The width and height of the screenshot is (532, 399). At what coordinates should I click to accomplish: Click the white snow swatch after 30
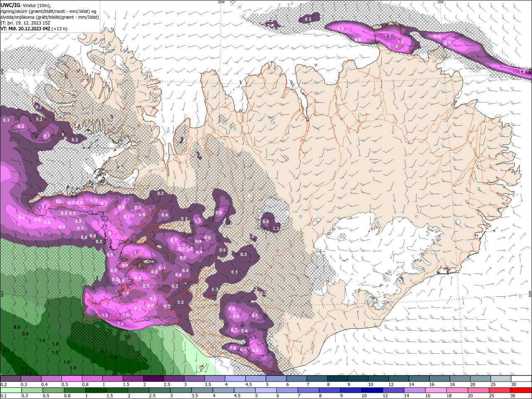click(x=521, y=379)
